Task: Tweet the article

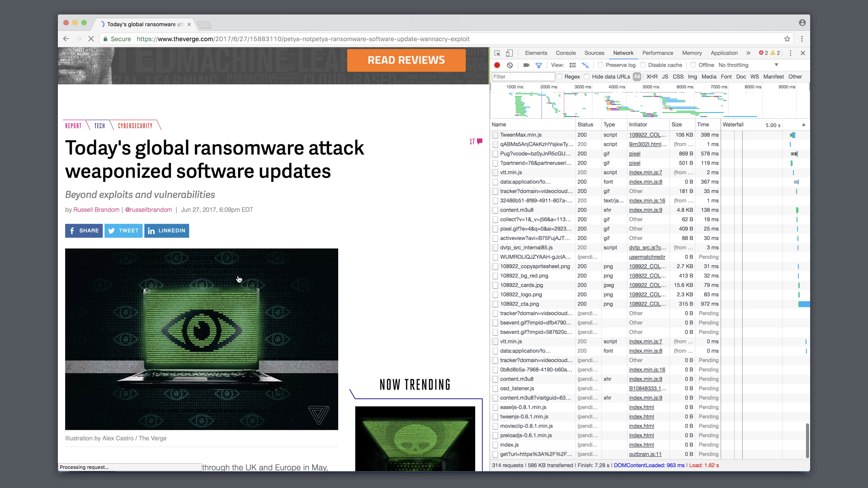Action: coord(123,230)
